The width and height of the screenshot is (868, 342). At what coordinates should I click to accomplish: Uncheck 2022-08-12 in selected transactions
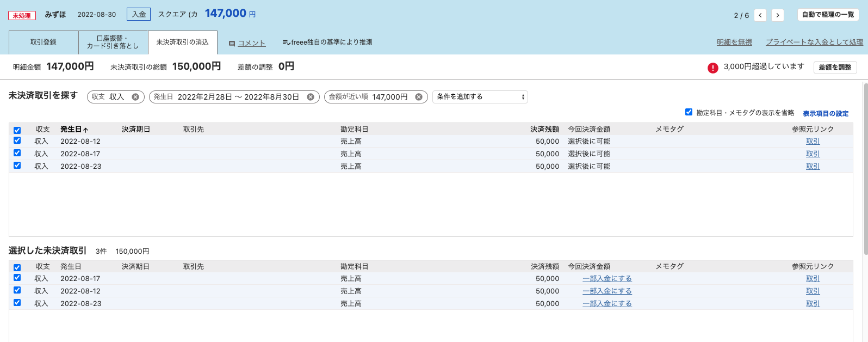(x=17, y=290)
